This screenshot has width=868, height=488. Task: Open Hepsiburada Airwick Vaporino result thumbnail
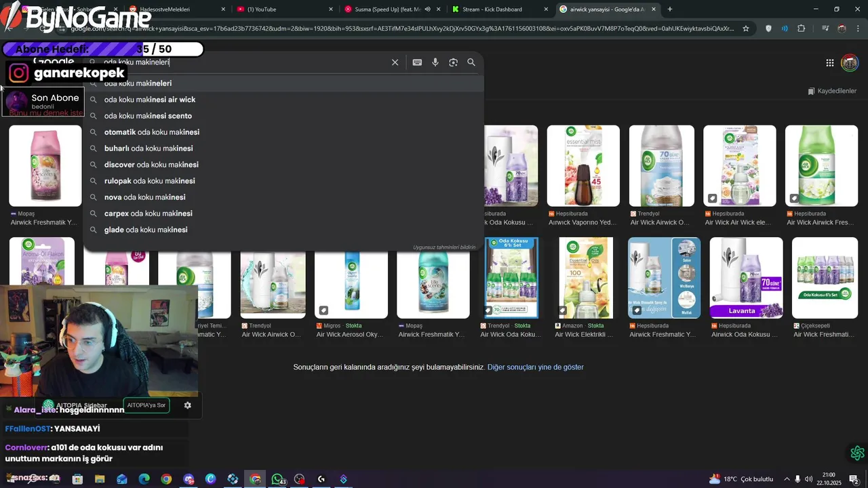[x=583, y=166]
